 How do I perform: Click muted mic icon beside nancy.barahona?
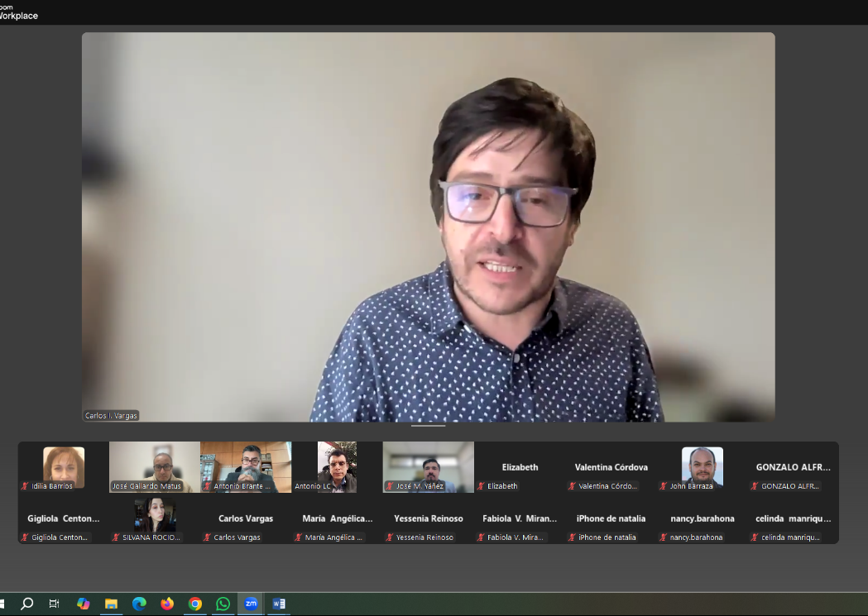click(663, 537)
